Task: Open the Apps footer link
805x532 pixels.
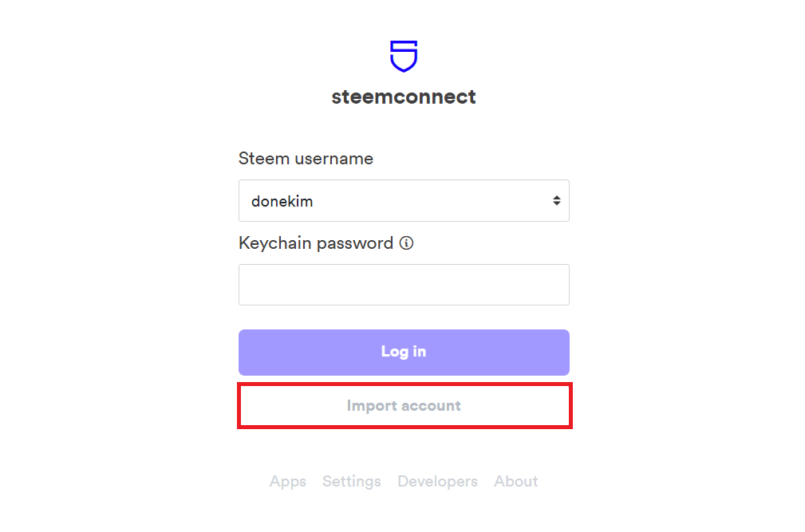Action: 287,482
